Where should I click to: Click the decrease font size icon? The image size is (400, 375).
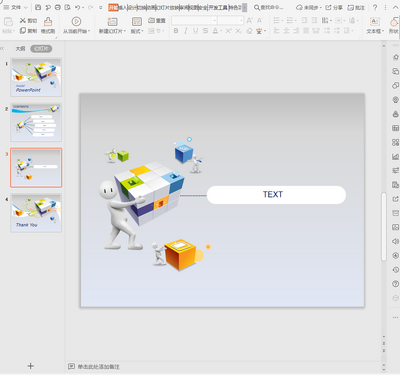(260, 21)
